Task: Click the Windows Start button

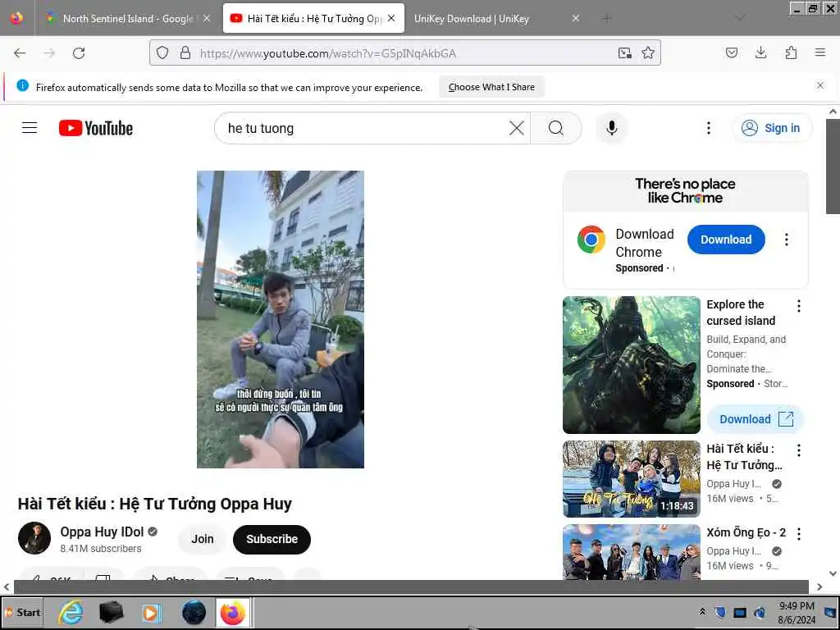Action: tap(22, 612)
